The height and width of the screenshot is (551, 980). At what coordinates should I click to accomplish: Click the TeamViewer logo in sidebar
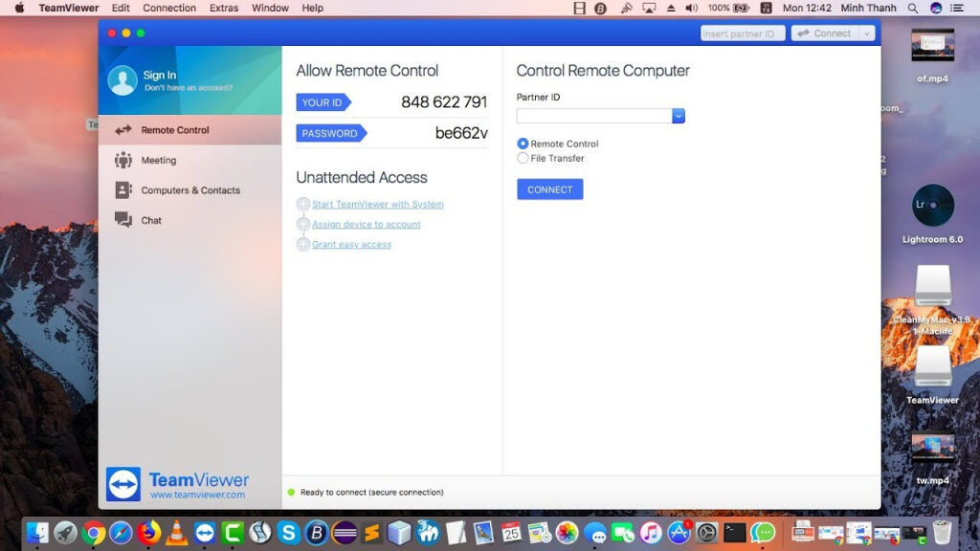(x=123, y=484)
